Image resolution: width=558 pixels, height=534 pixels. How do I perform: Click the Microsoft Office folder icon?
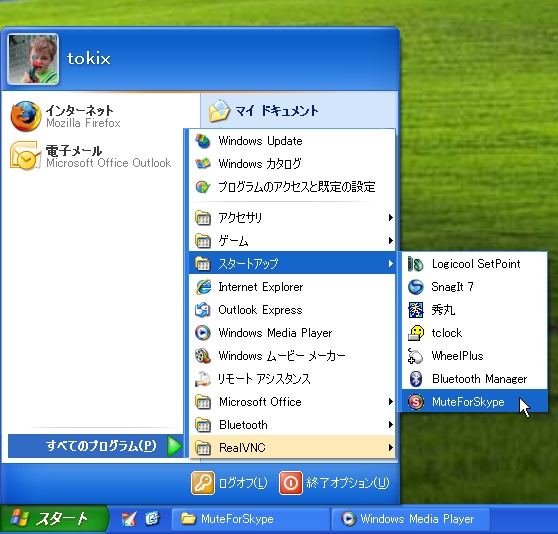[x=203, y=402]
